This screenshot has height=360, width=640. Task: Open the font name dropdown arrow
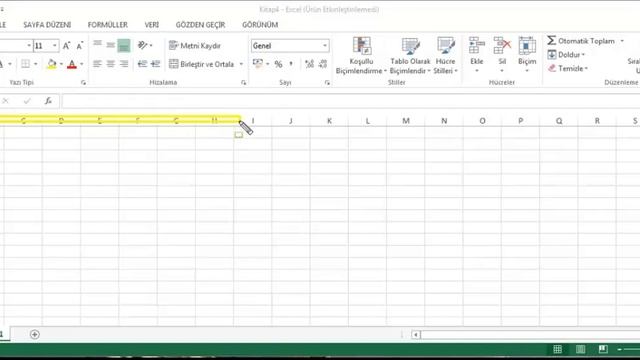(x=29, y=46)
